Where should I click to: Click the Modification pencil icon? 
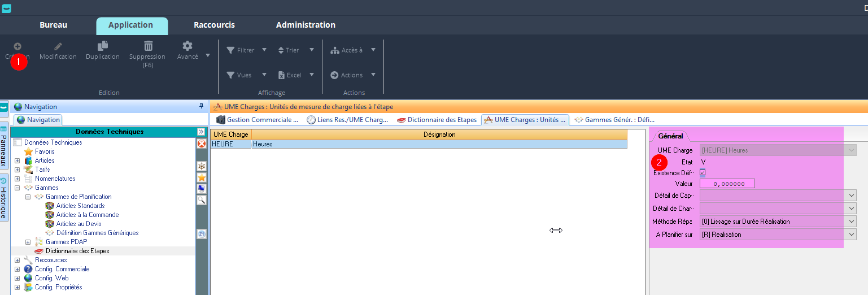[58, 46]
